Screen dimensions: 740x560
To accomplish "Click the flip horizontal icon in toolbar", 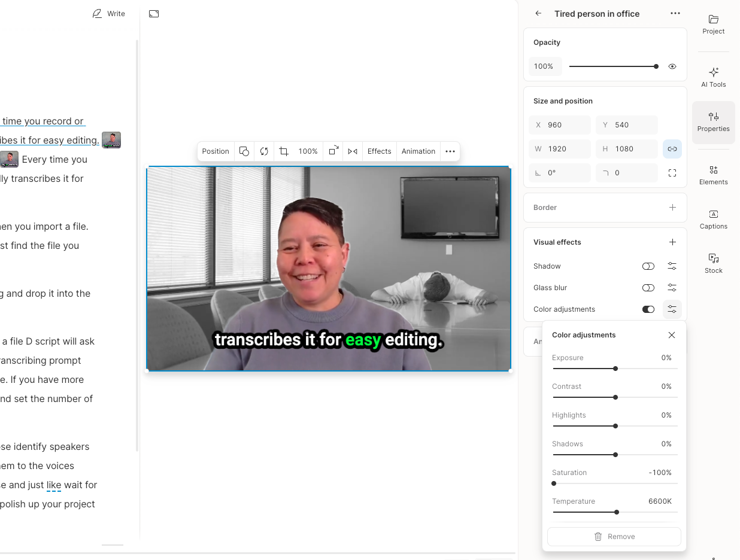I will click(x=353, y=151).
